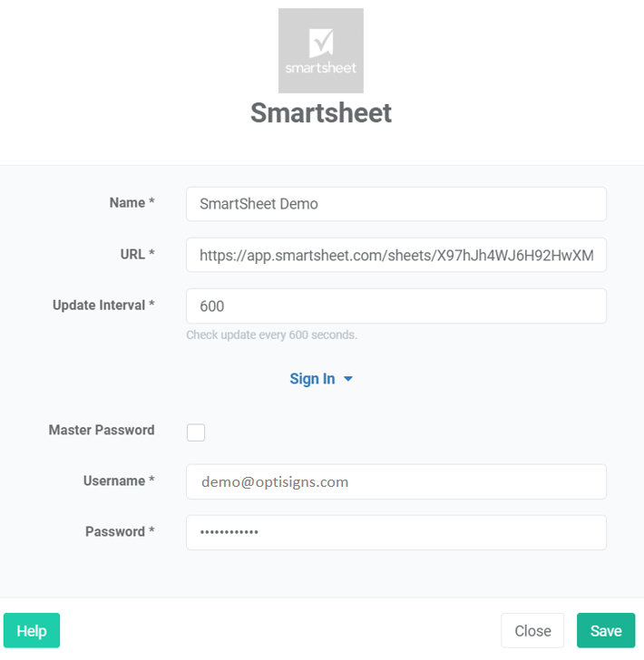Open Help with the green button

(32, 631)
